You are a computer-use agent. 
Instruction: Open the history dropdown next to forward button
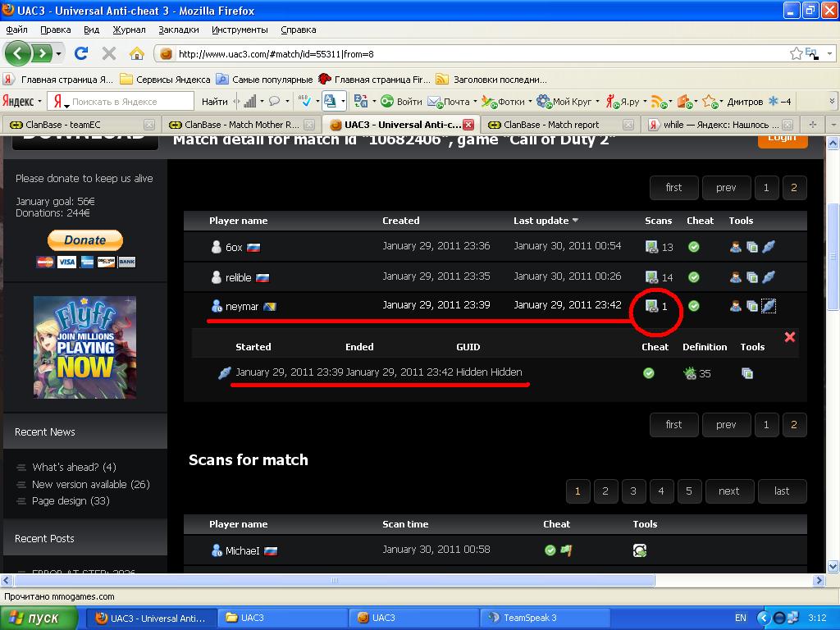coord(58,53)
